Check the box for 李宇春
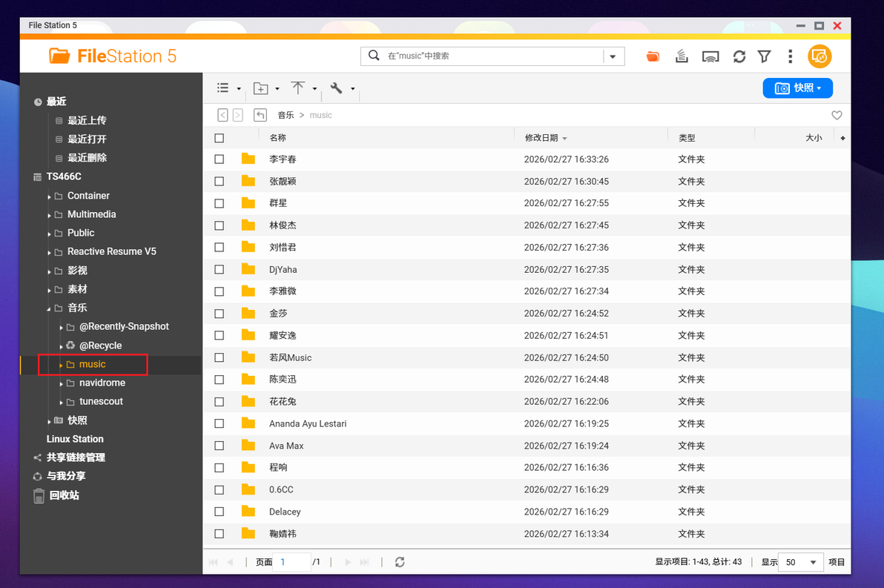 (x=220, y=159)
